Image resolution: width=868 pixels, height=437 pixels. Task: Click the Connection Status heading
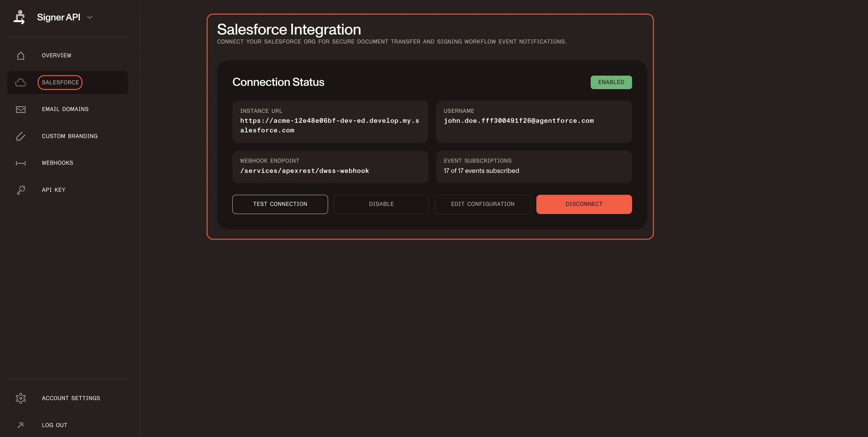[x=278, y=82]
